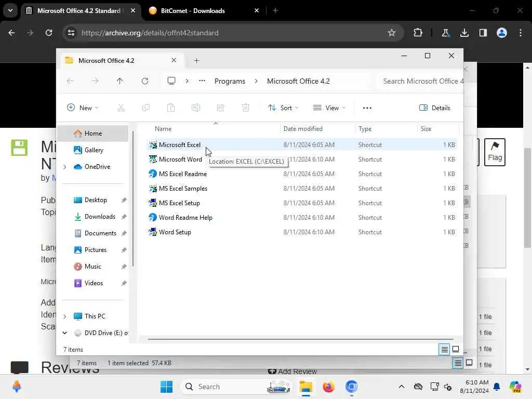532x399 pixels.
Task: Click the Explorer forward arrow
Action: [95, 81]
